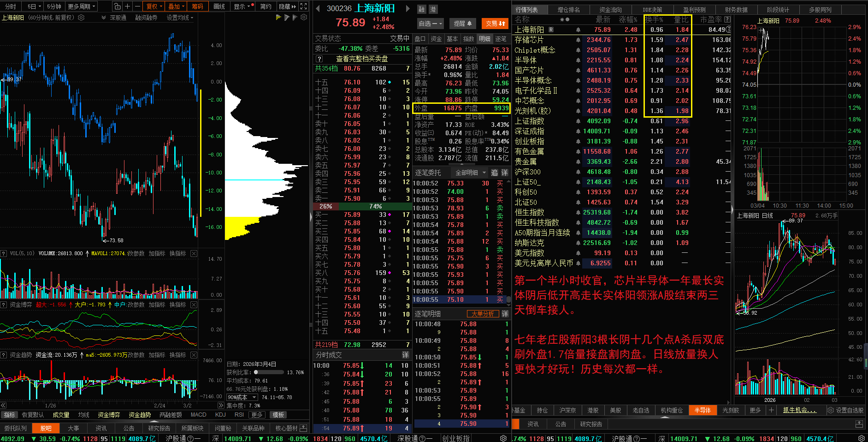Open 复权 dropdown
The width and height of the screenshot is (868, 442).
(x=154, y=6)
